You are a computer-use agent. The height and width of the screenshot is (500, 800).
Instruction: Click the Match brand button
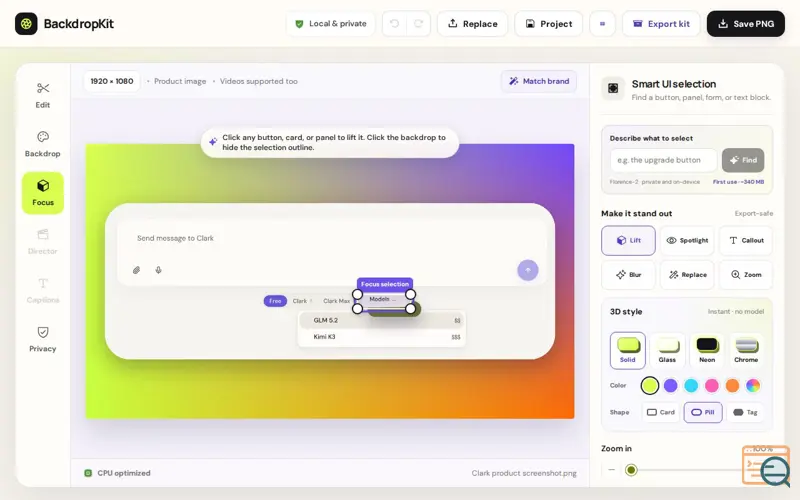(539, 81)
